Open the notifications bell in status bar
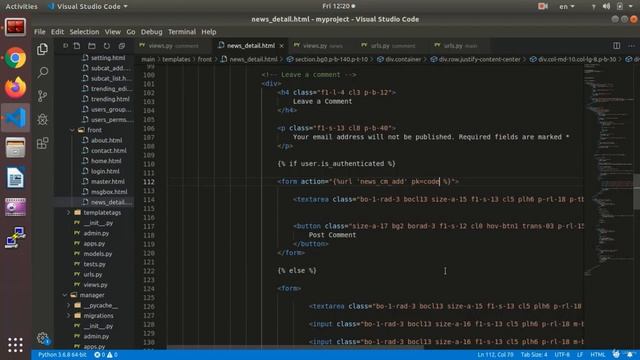Screen dimensions: 640x360 coord(631,355)
